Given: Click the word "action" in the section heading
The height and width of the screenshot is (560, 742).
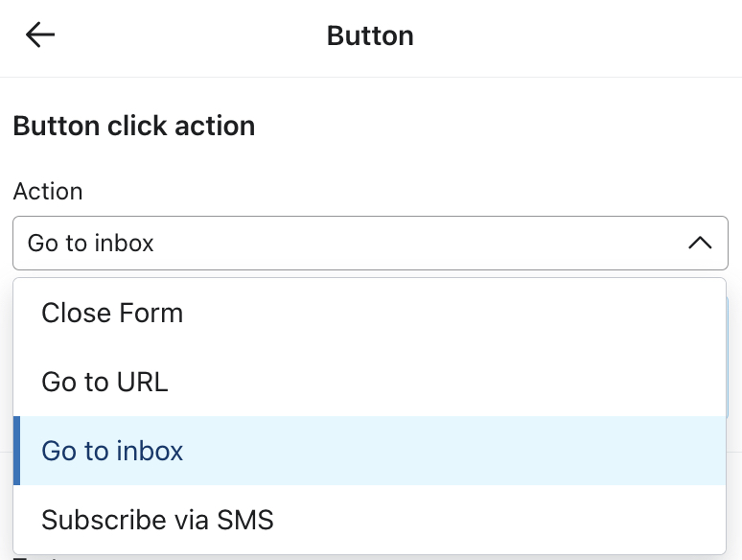Looking at the screenshot, I should click(216, 126).
